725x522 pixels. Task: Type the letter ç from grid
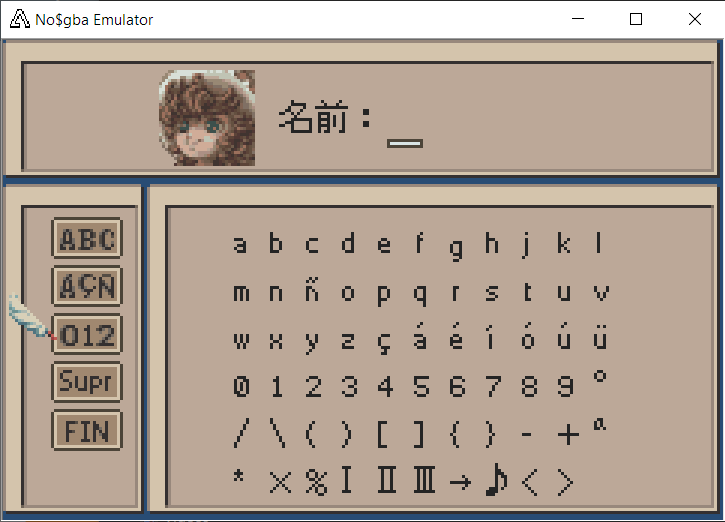tap(383, 340)
